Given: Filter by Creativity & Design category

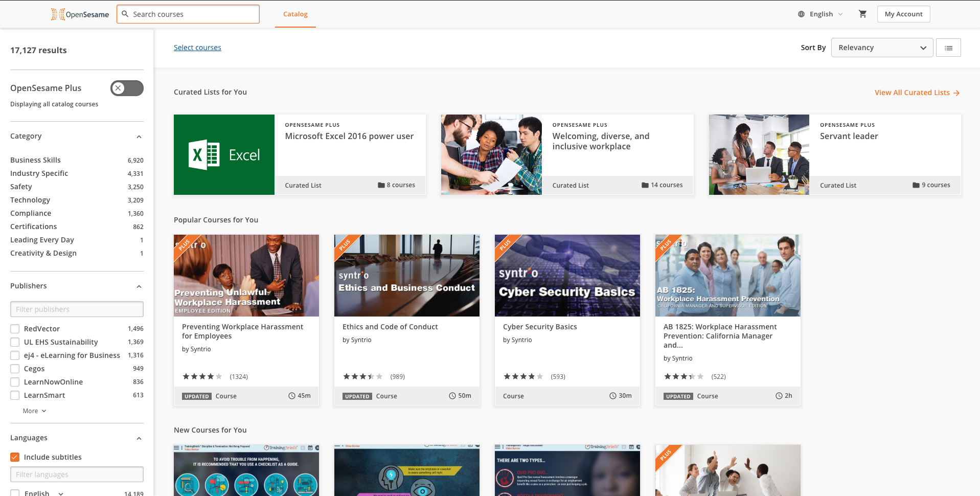Looking at the screenshot, I should (x=43, y=253).
